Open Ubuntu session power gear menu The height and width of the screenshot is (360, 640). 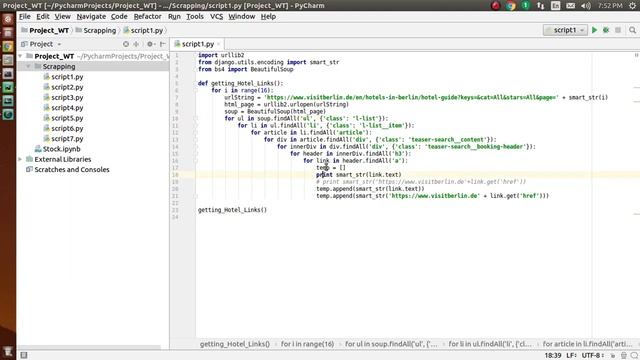[633, 6]
